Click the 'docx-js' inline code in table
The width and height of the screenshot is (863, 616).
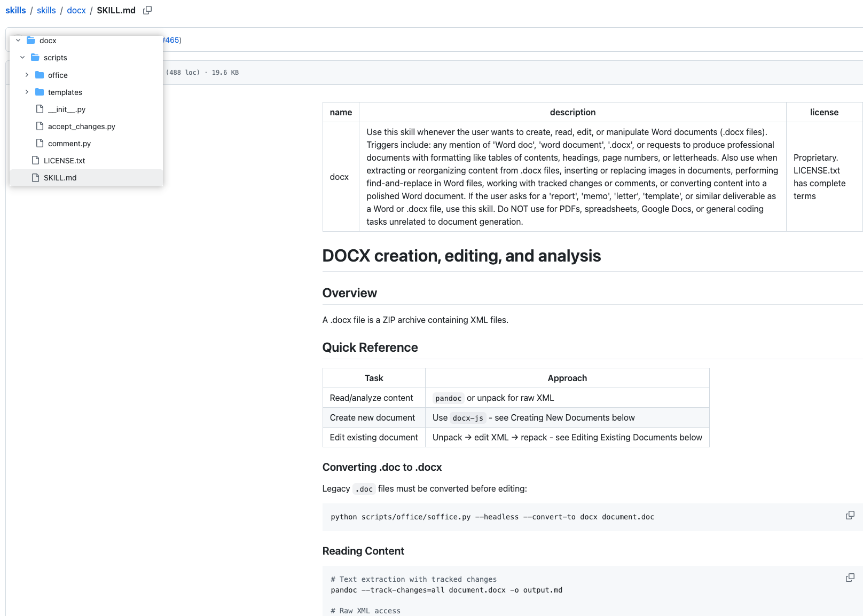coord(468,418)
